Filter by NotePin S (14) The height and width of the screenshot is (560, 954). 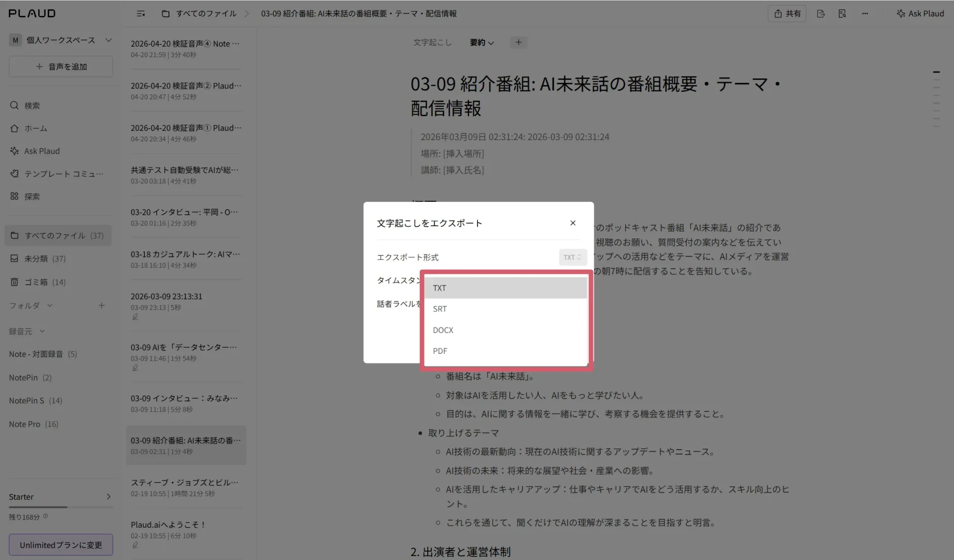tap(36, 400)
